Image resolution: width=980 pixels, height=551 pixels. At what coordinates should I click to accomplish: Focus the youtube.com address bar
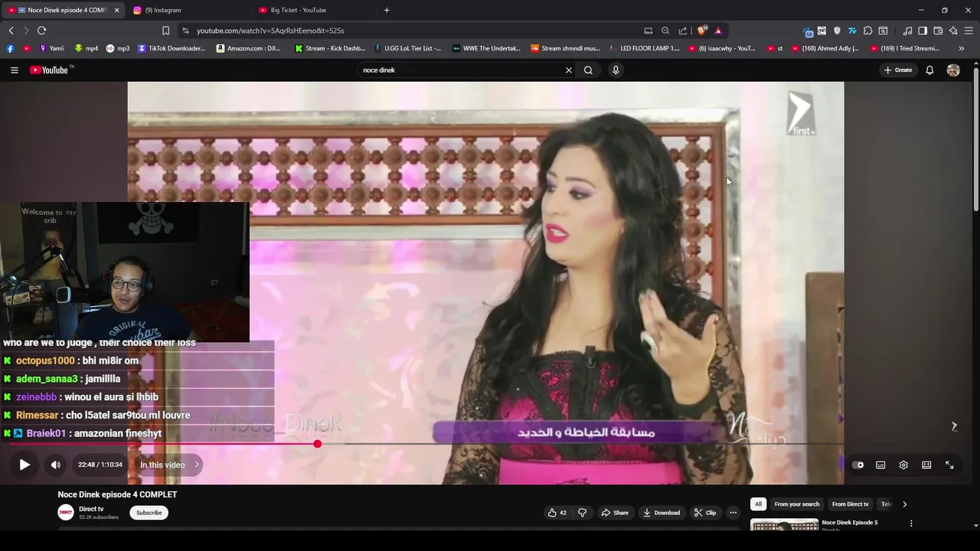point(413,31)
